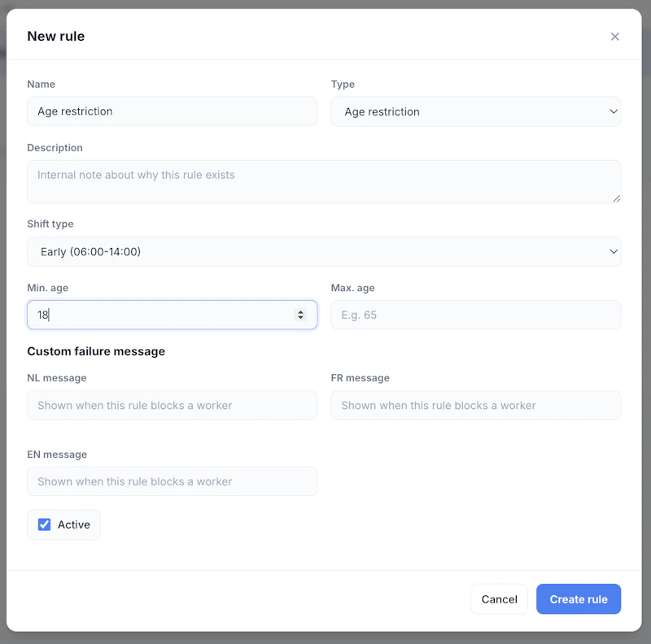
Task: Click the Description text area
Action: (x=324, y=181)
